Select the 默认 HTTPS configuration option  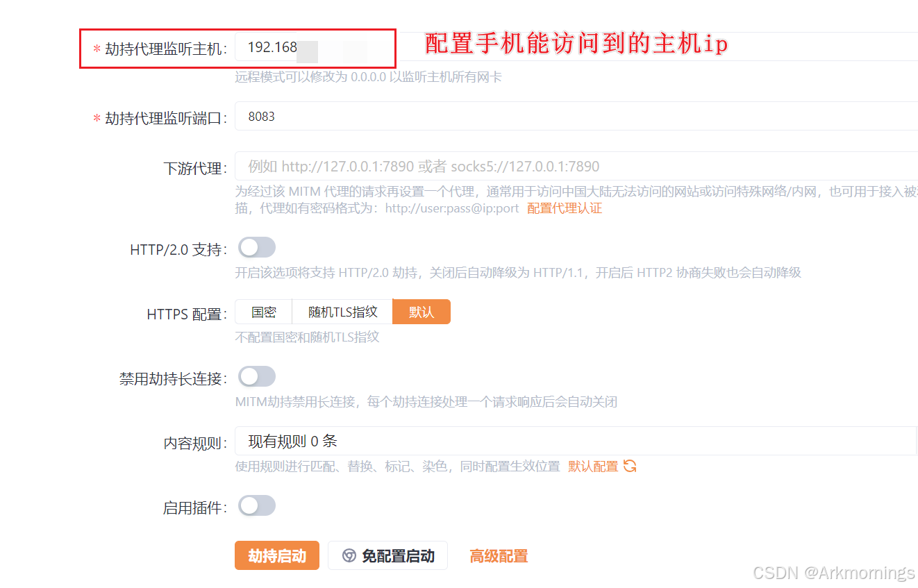pyautogui.click(x=421, y=312)
